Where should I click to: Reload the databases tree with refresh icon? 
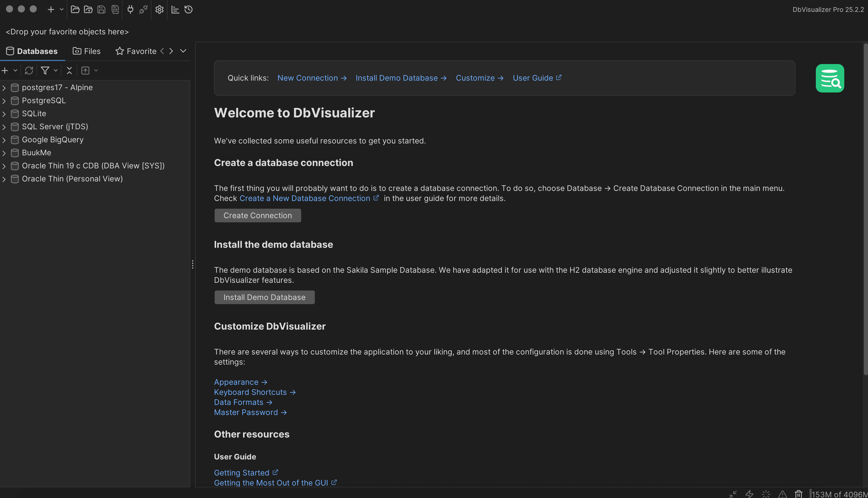29,71
